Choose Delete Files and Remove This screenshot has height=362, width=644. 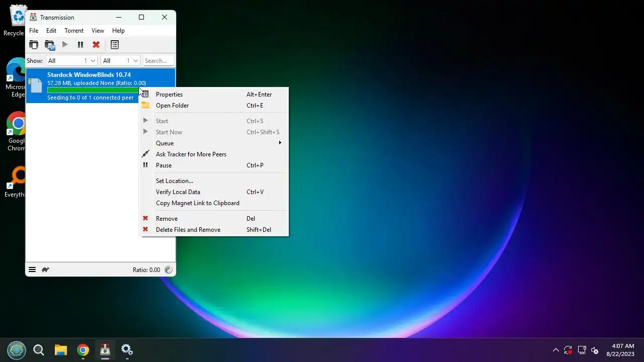click(x=214, y=230)
